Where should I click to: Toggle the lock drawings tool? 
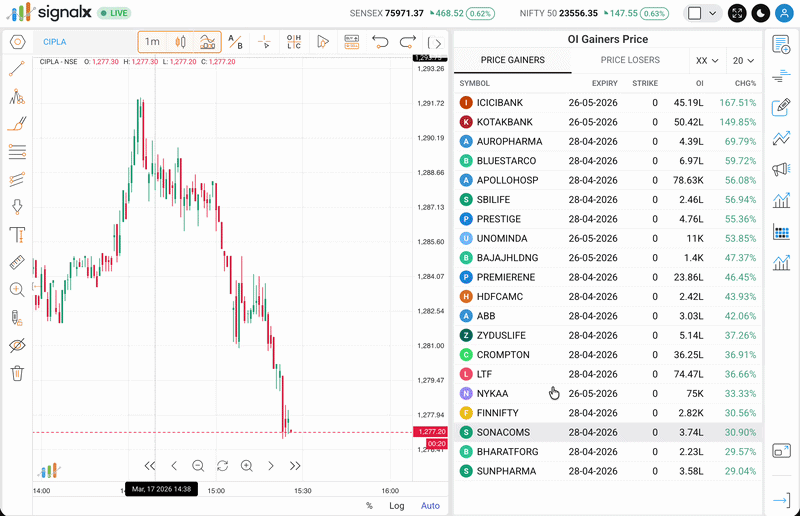[x=17, y=317]
